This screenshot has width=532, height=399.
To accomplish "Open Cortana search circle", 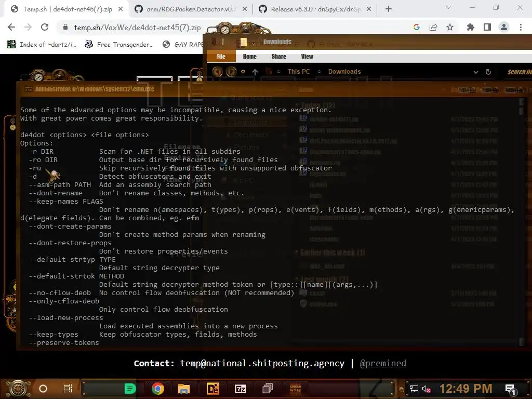I will pyautogui.click(x=43, y=389).
